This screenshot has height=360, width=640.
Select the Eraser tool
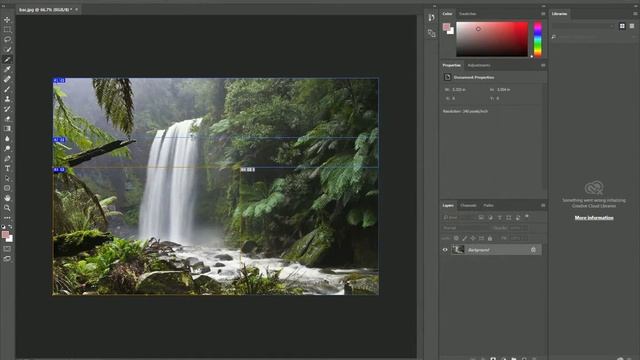(7, 119)
